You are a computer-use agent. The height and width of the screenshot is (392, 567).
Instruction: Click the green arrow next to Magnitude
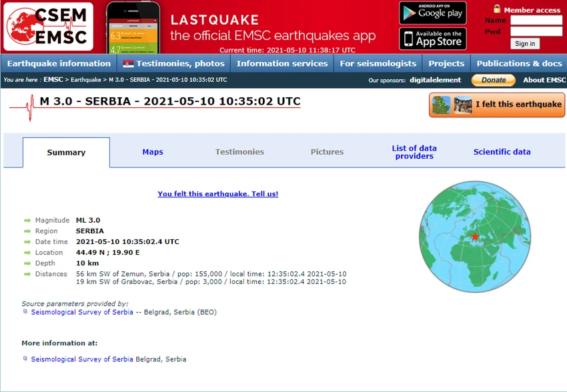click(x=27, y=221)
